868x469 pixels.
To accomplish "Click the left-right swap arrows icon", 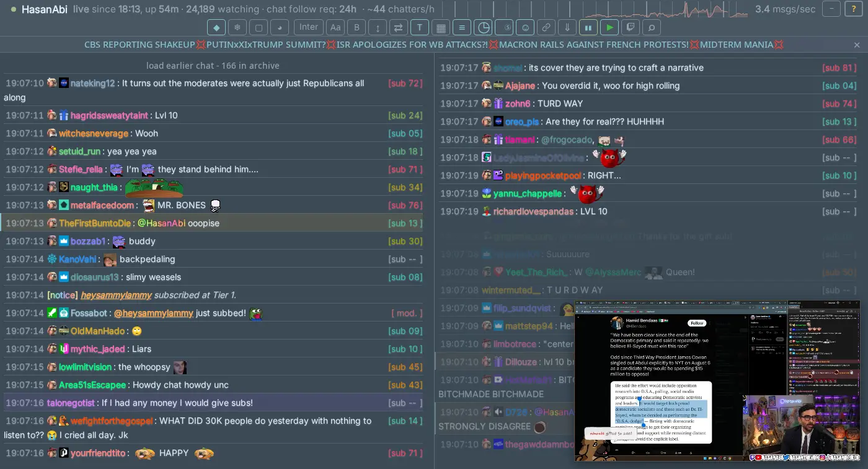I will 399,27.
